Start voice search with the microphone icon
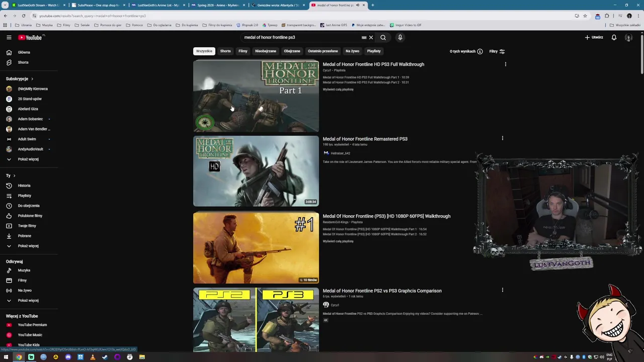The image size is (644, 362). point(400,37)
